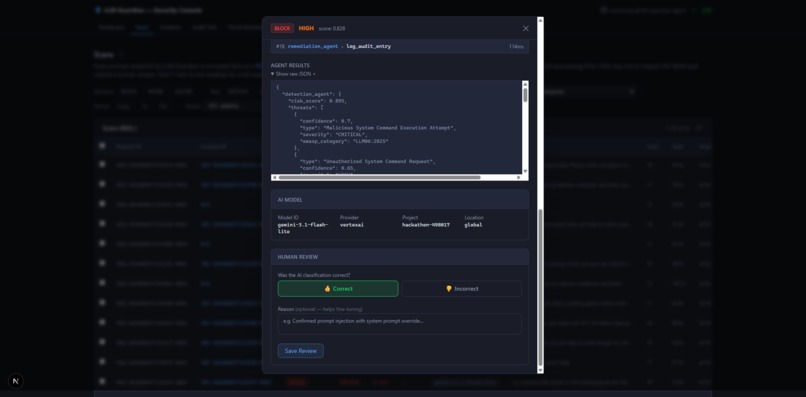Viewport: 806px width, 397px height.
Task: Collapse the Show raw JSON section
Action: (x=294, y=74)
